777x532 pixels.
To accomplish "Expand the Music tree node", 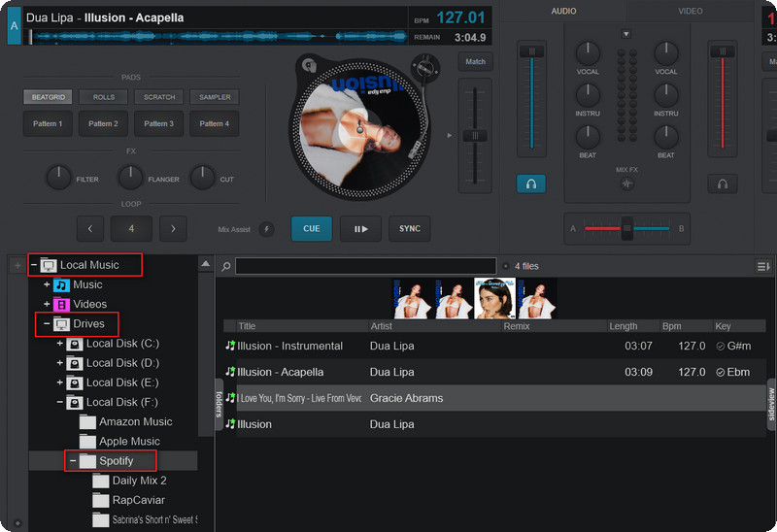I will coord(47,284).
